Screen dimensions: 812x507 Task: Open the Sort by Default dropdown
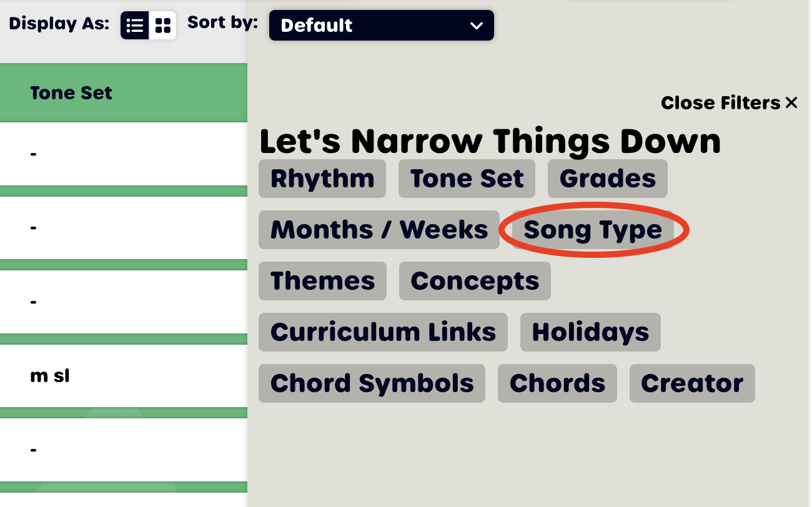coord(381,26)
